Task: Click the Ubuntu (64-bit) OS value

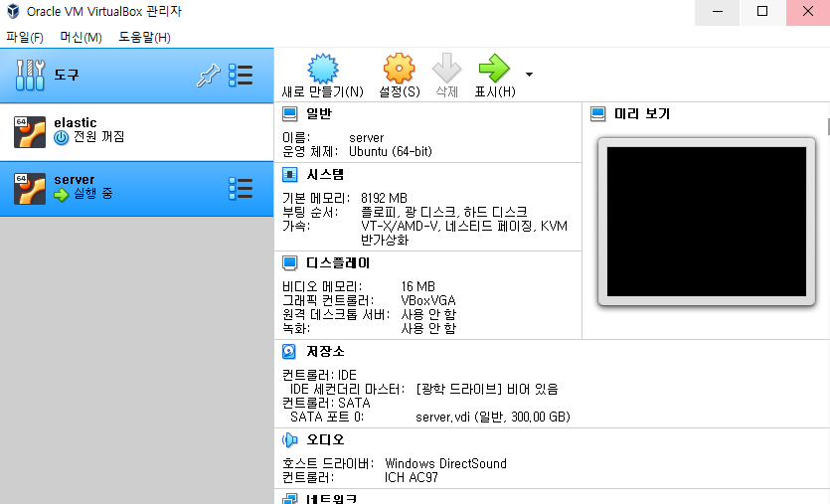Action: coord(391,152)
